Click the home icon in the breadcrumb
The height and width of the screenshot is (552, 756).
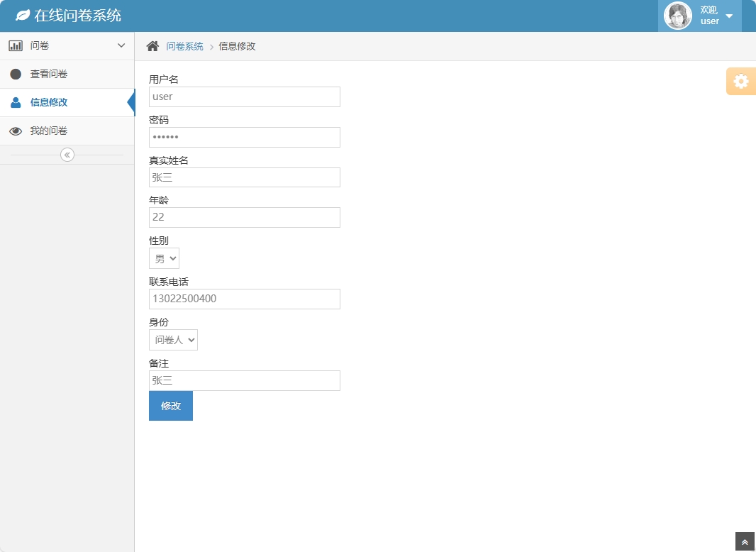[152, 45]
